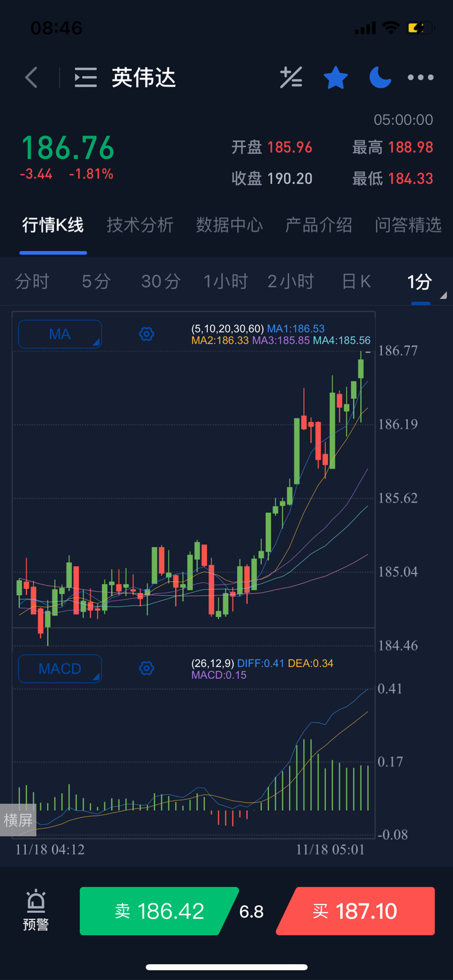The height and width of the screenshot is (980, 453).
Task: Tap the back arrow icon
Action: point(31,77)
